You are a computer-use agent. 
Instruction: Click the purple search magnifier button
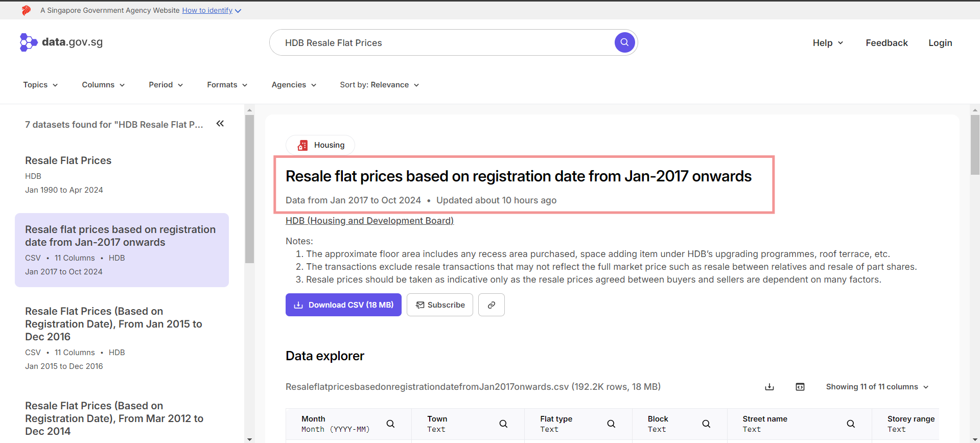click(x=624, y=42)
